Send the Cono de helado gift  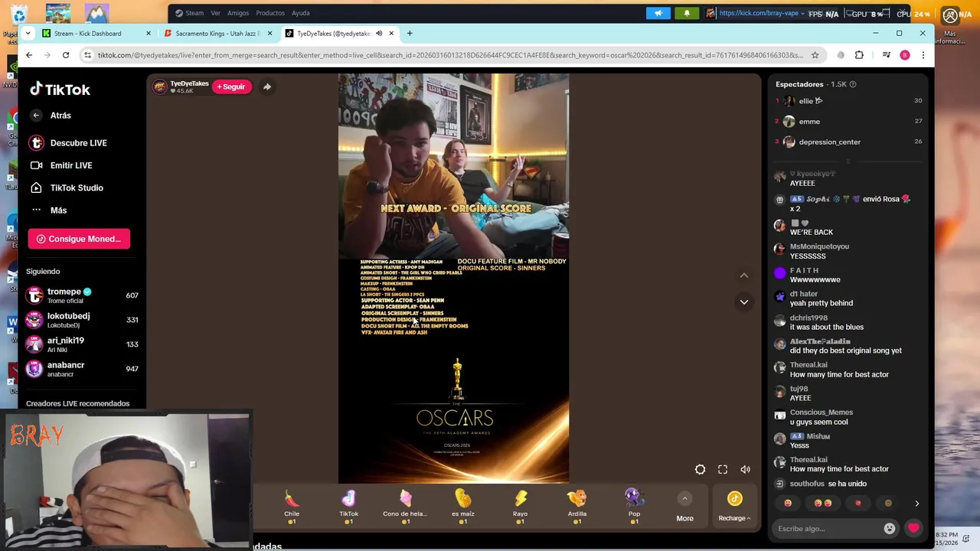(x=405, y=507)
